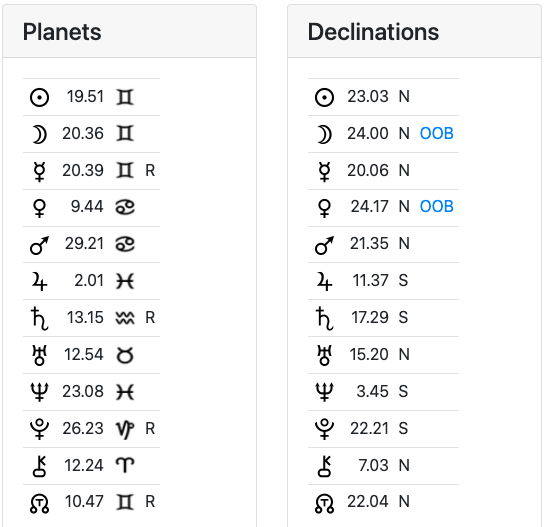Click the Mercury symbol in Planets list

click(x=39, y=171)
